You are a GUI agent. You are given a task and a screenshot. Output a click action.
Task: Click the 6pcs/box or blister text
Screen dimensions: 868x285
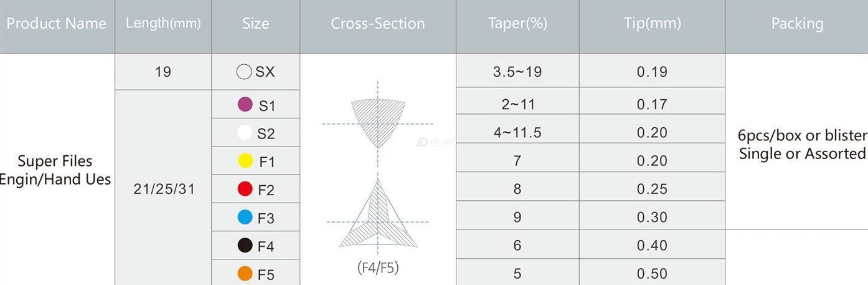pyautogui.click(x=802, y=135)
